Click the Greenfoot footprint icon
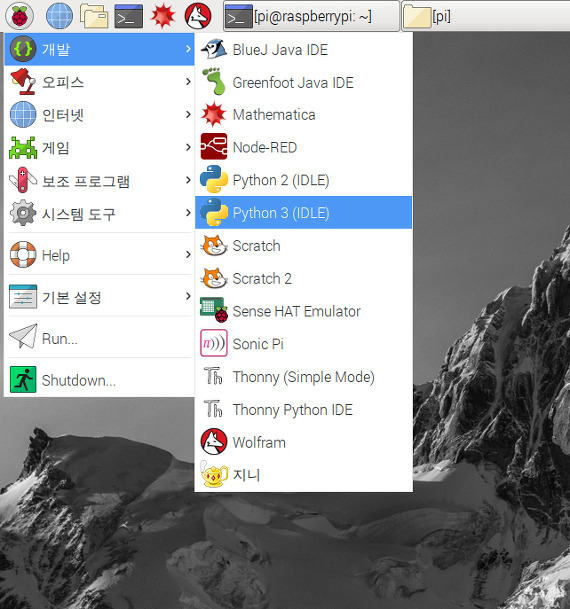The width and height of the screenshot is (570, 609). click(214, 81)
